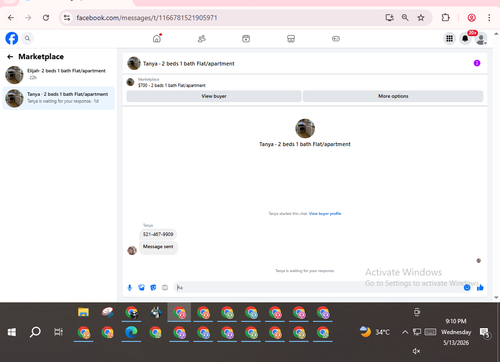The image size is (500, 362).
Task: Bookmark this page with the star icon
Action: pyautogui.click(x=421, y=17)
